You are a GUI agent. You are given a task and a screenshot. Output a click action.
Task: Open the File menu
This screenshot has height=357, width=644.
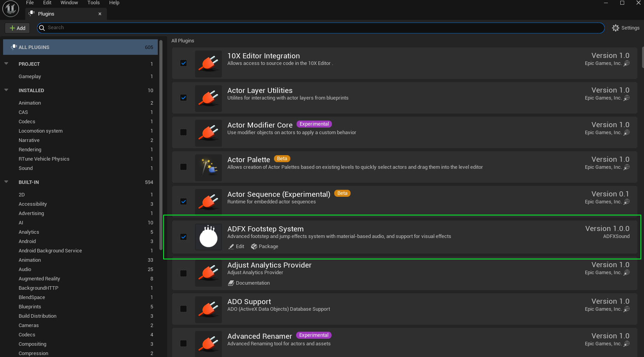coord(30,3)
